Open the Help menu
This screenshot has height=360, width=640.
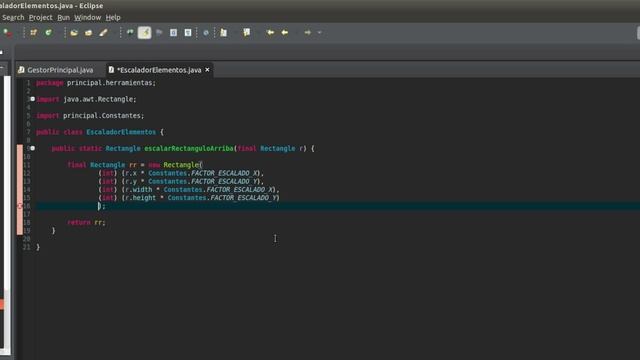click(113, 18)
